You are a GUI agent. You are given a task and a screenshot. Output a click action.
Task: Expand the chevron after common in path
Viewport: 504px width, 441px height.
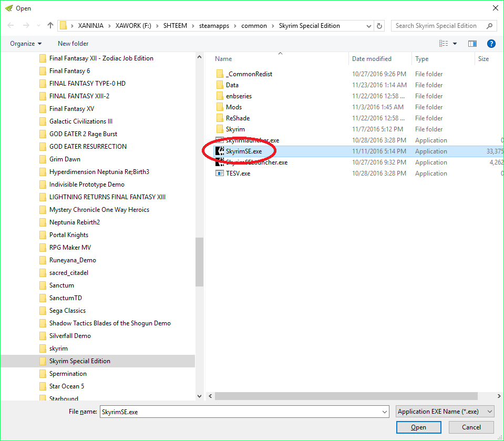point(273,26)
